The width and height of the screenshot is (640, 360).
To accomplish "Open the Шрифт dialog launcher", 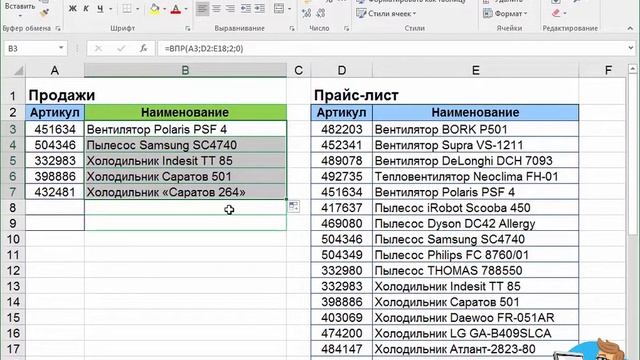I will (x=188, y=29).
